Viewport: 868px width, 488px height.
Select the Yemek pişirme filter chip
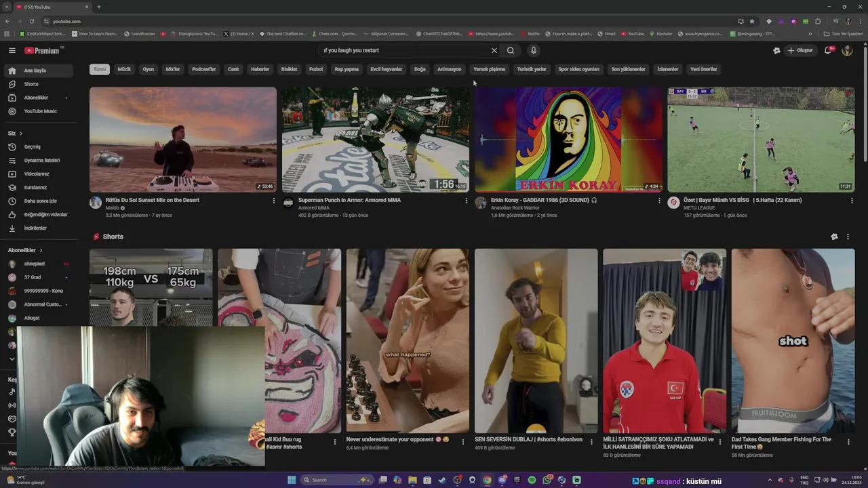coord(490,69)
